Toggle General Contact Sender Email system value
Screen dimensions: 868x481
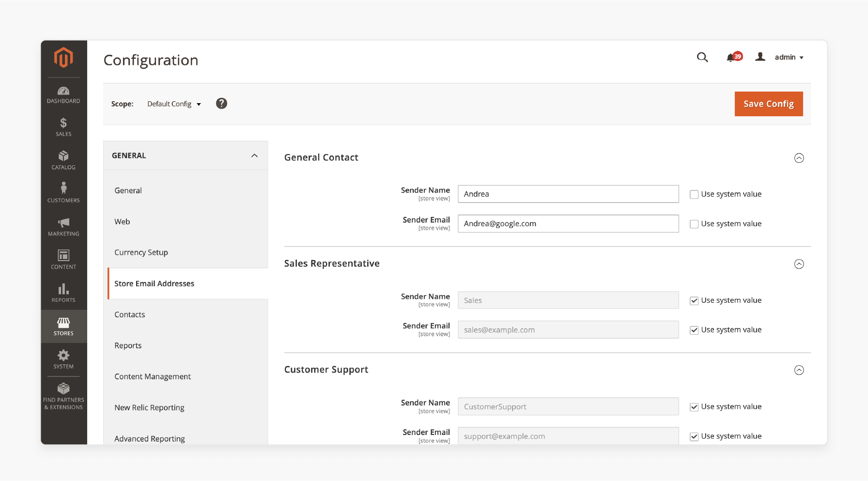694,224
